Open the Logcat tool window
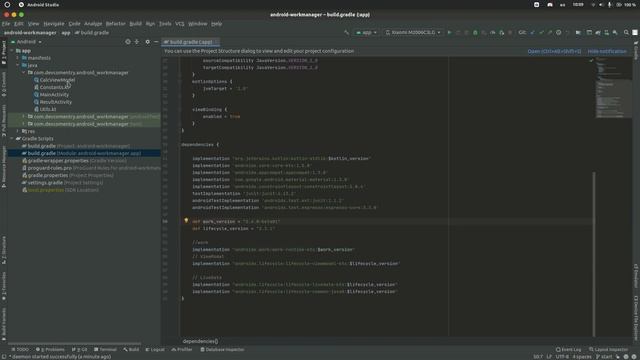The image size is (640, 360). (x=155, y=349)
